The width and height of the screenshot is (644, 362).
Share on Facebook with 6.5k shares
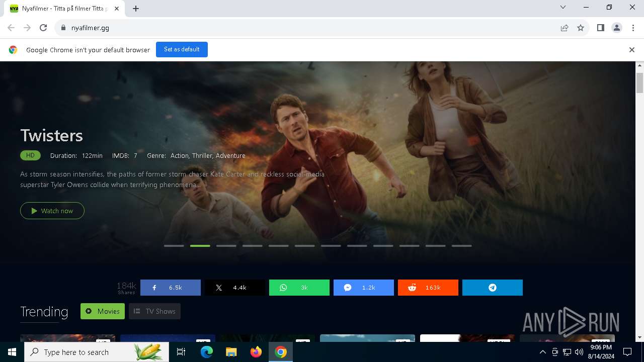(x=171, y=288)
